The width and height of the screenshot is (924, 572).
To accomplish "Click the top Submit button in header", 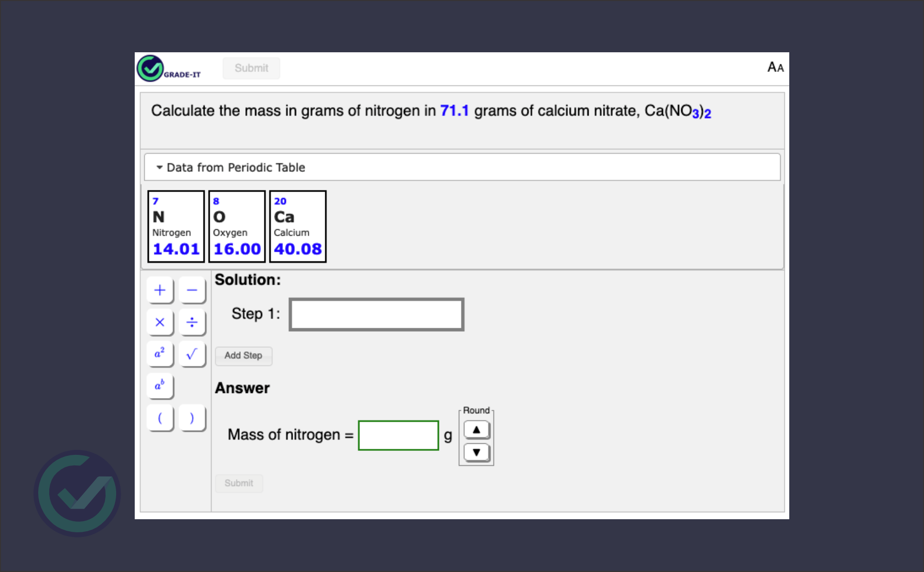I will pyautogui.click(x=251, y=68).
